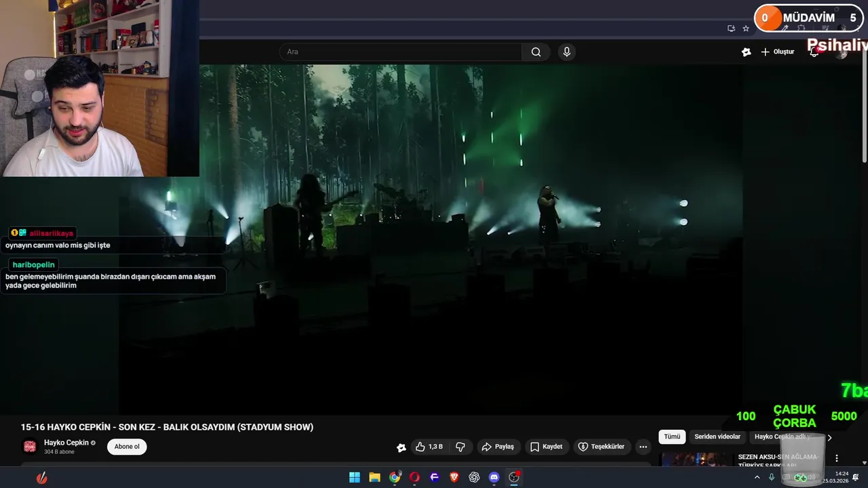Click the red feather widget icon in taskbar
868x488 pixels.
(42, 478)
